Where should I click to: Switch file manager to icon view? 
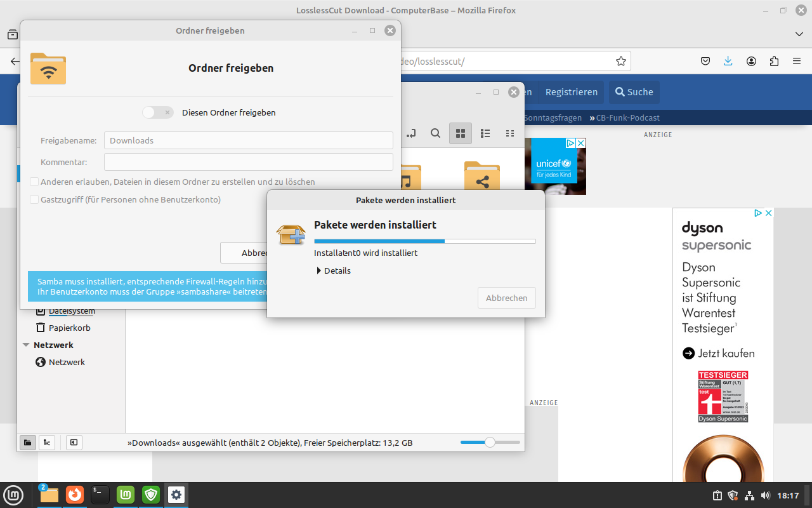click(x=461, y=133)
